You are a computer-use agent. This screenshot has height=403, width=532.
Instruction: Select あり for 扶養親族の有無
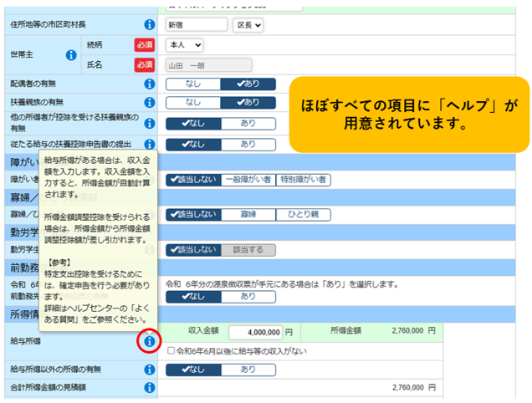point(248,102)
